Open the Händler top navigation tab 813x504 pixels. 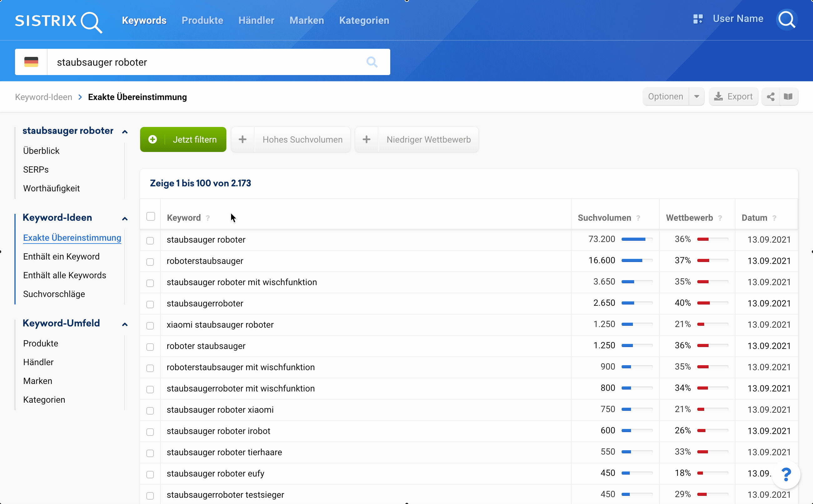[x=256, y=20]
